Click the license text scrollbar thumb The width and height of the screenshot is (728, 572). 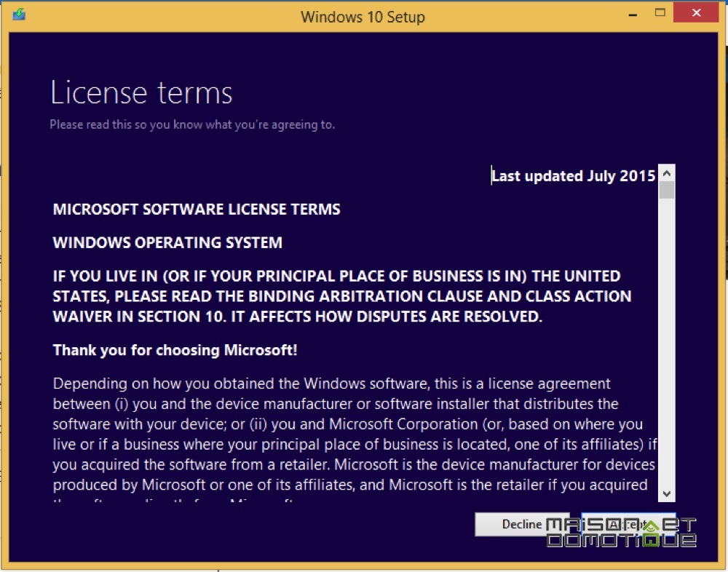(x=667, y=191)
